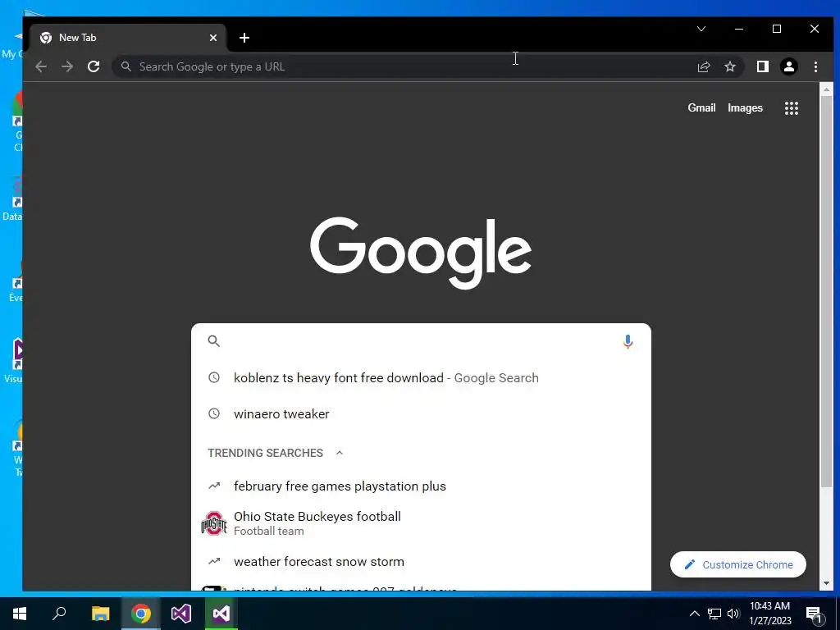Screen dimensions: 840x630
Task: Select the winaero tweaker history suggestion
Action: [421, 413]
